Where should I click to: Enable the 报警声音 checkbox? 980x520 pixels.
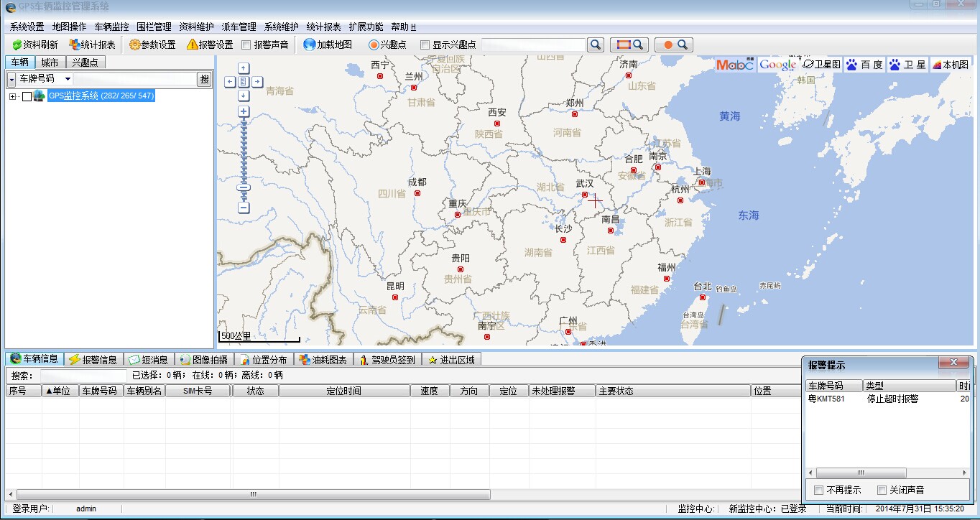pos(246,45)
